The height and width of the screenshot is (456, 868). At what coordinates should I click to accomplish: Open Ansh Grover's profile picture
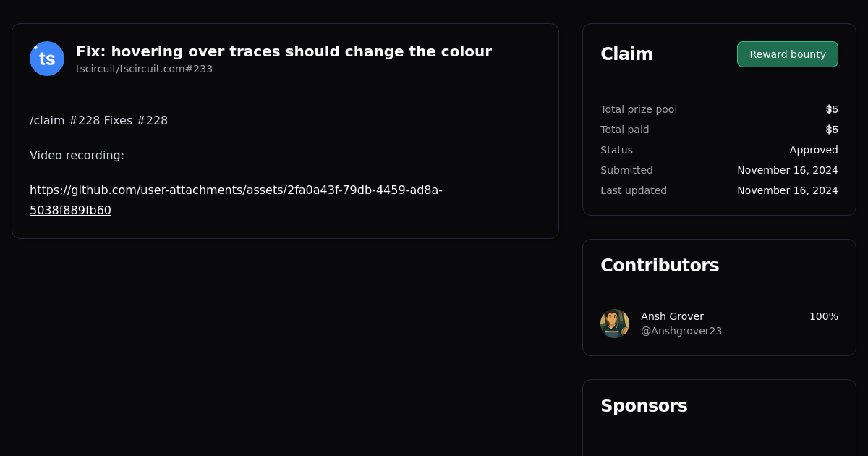614,323
